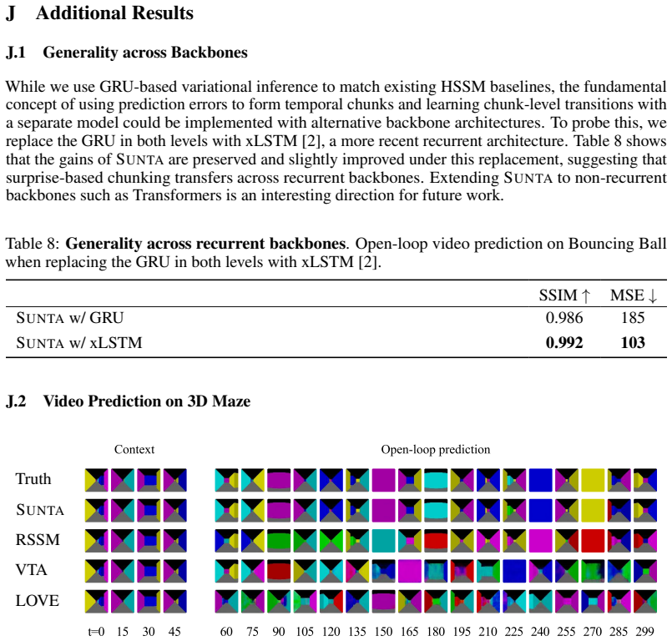
Task: Click the RSSM row magenta frame at t=240
Action: tap(540, 540)
